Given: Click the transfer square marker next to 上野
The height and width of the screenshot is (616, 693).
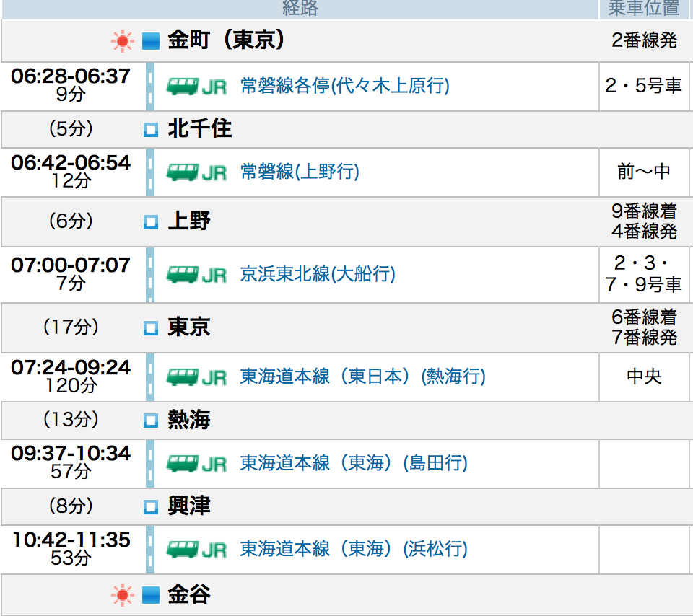Looking at the screenshot, I should point(151,221).
